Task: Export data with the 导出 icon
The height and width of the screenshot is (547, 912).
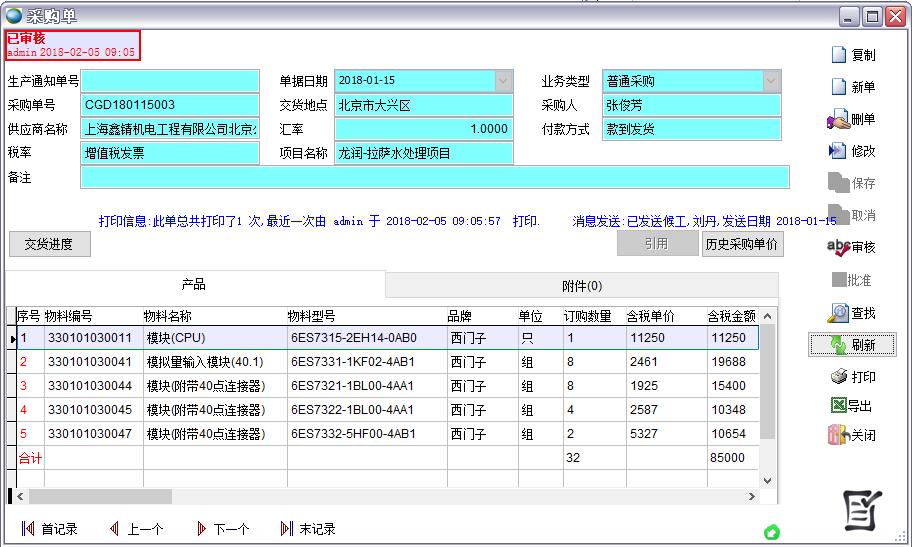Action: coord(851,406)
